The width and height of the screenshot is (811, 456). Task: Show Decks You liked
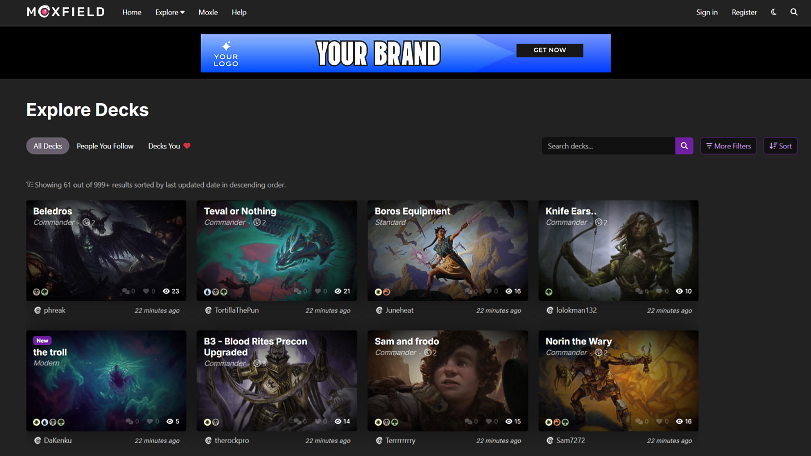[x=169, y=146]
